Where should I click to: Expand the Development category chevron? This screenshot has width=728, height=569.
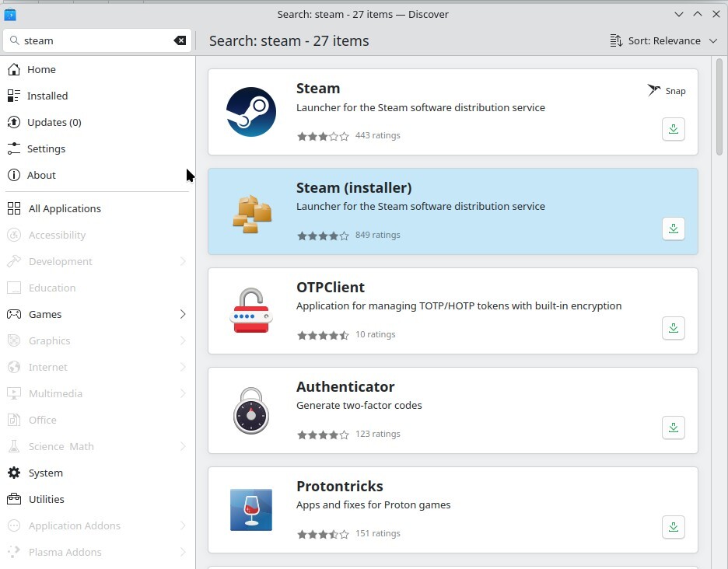pyautogui.click(x=183, y=261)
